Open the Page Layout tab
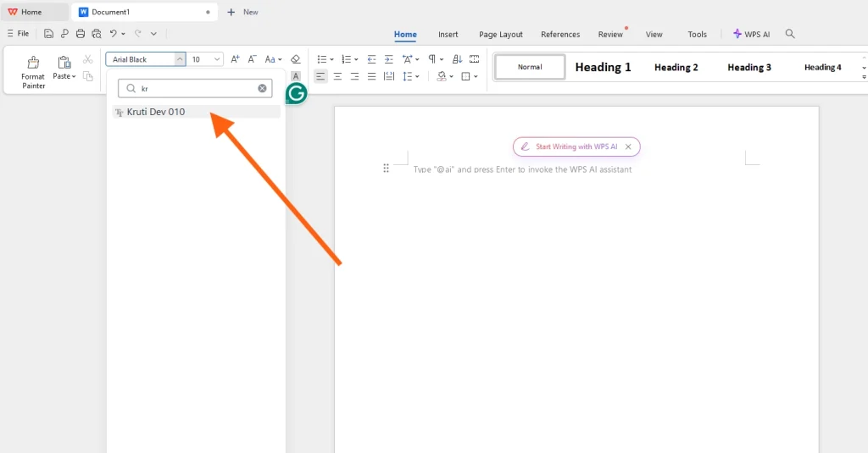Image resolution: width=868 pixels, height=453 pixels. pos(500,35)
